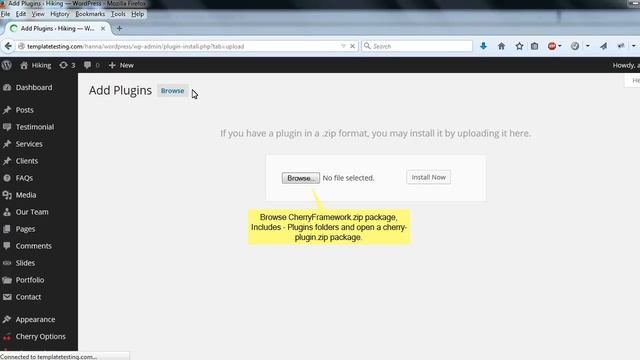Click the Install Now button
The image size is (640, 360).
(x=429, y=177)
